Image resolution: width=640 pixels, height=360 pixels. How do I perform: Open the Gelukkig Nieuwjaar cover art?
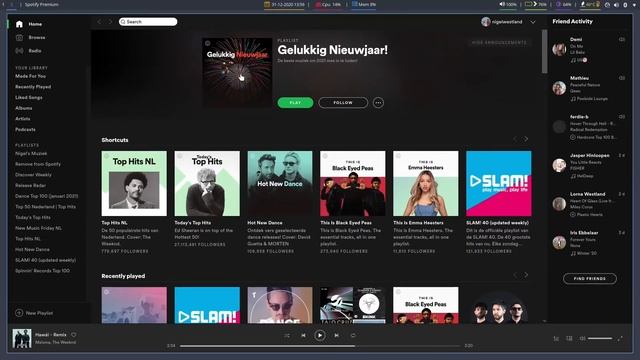pyautogui.click(x=237, y=73)
